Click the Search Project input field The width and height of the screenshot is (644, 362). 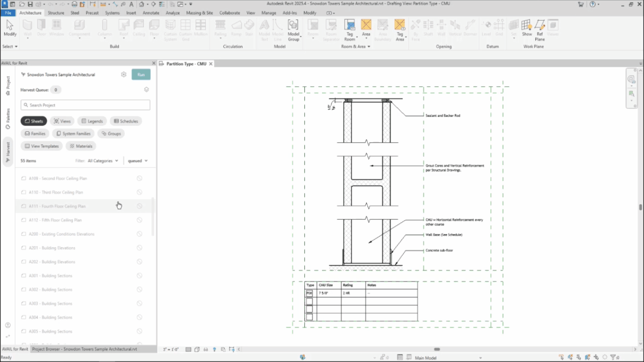point(86,105)
